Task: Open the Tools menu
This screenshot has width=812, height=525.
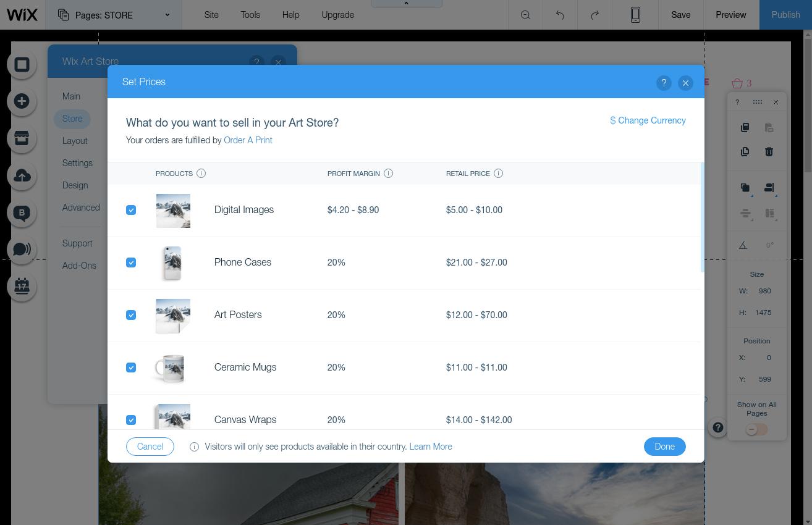Action: click(x=250, y=15)
